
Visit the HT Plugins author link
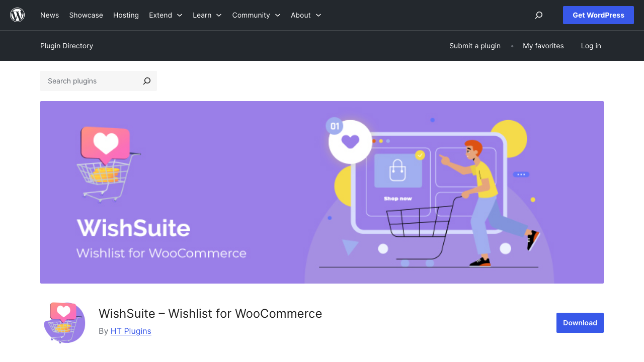pyautogui.click(x=131, y=331)
